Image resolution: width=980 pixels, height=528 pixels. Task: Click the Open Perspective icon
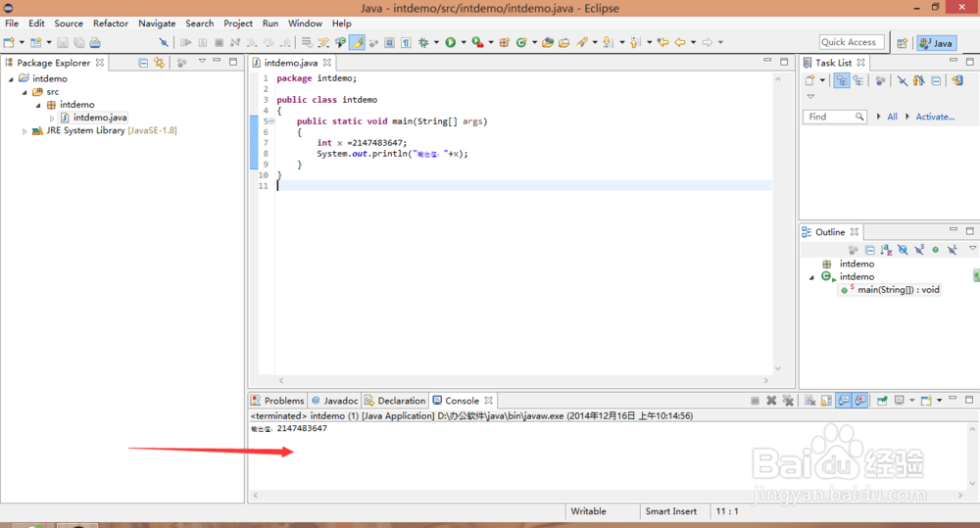pyautogui.click(x=902, y=43)
